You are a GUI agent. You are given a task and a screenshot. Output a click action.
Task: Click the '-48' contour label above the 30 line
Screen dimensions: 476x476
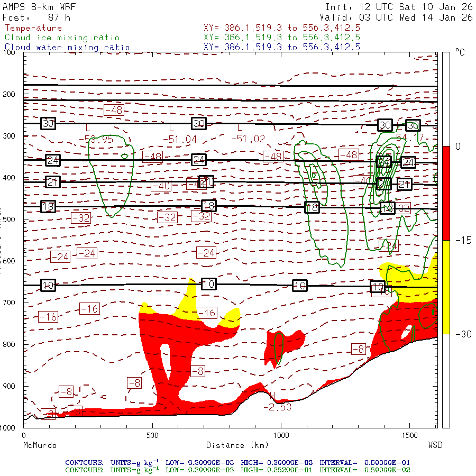coord(114,110)
